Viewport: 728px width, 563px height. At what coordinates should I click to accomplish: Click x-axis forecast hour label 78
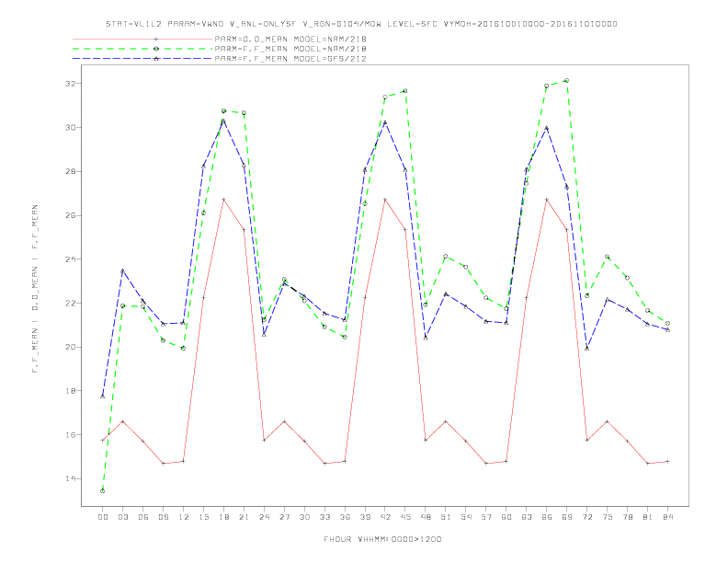pos(627,517)
